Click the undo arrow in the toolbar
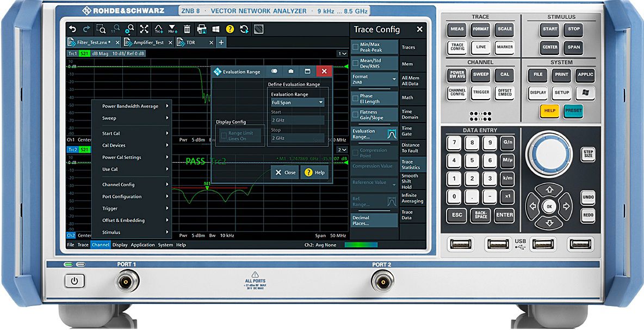644x330 pixels. pyautogui.click(x=72, y=29)
